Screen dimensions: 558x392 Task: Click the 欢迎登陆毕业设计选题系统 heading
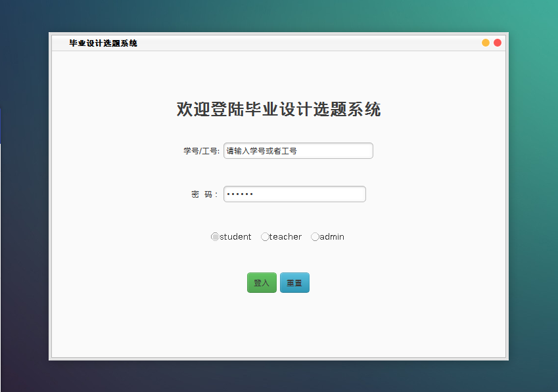click(x=278, y=109)
